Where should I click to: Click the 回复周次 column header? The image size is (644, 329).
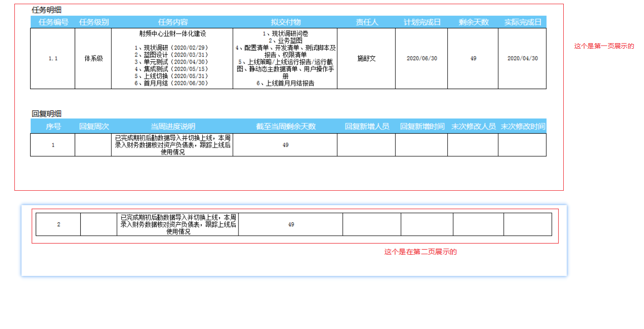pyautogui.click(x=94, y=126)
